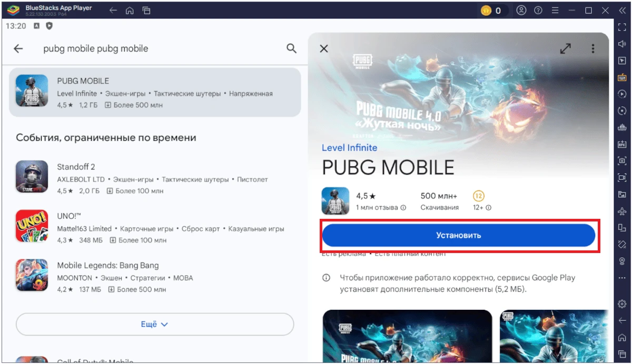Open the three-dot overflow menu on PUBG page
The height and width of the screenshot is (364, 632).
click(x=593, y=48)
